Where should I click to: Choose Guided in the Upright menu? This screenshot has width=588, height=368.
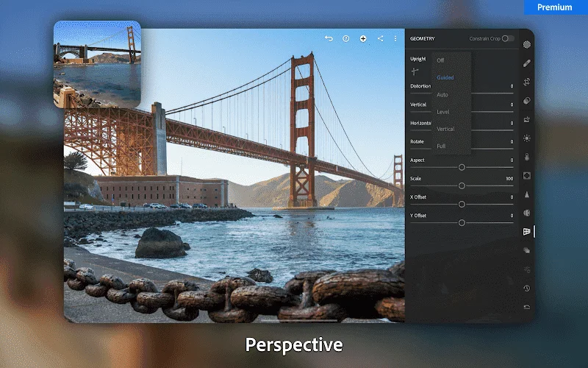click(445, 77)
